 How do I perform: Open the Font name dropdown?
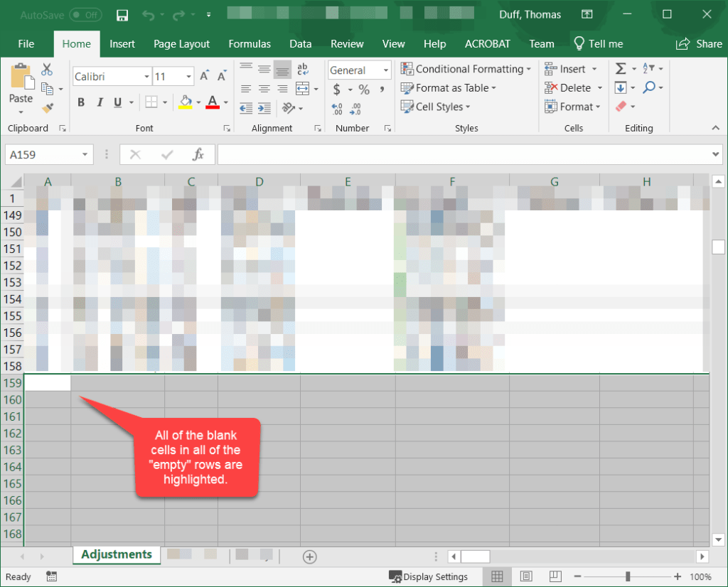[146, 76]
